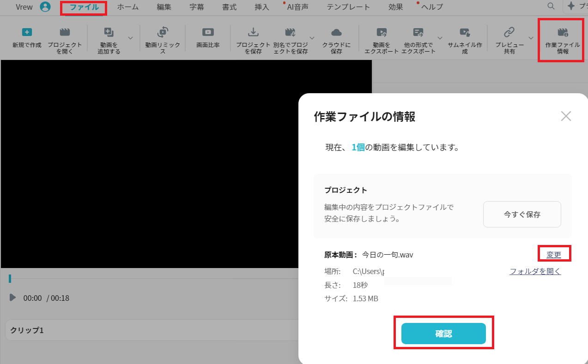Click the プレビュー共有 link icon
Screen dimensions: 588x364
coord(509,32)
